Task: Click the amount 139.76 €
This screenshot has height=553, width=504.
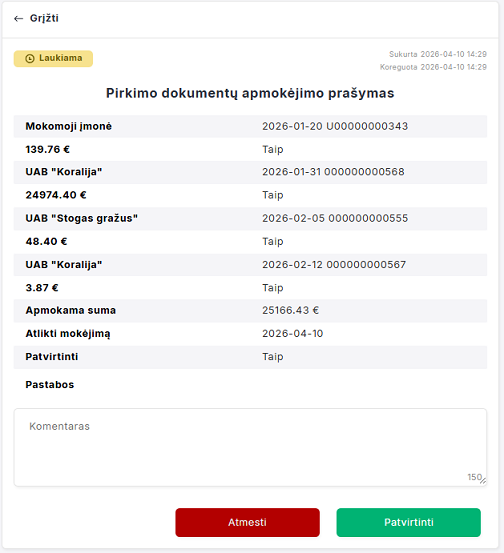Action: pos(48,150)
